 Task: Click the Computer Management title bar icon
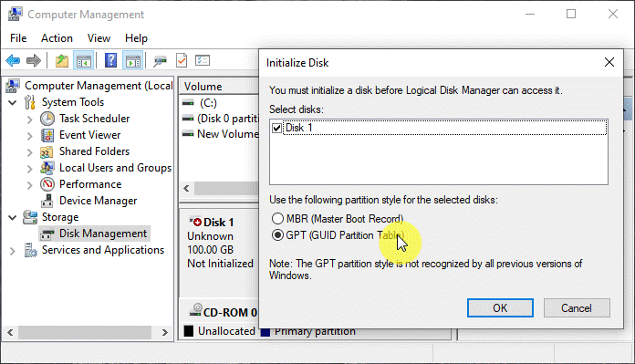[15, 14]
